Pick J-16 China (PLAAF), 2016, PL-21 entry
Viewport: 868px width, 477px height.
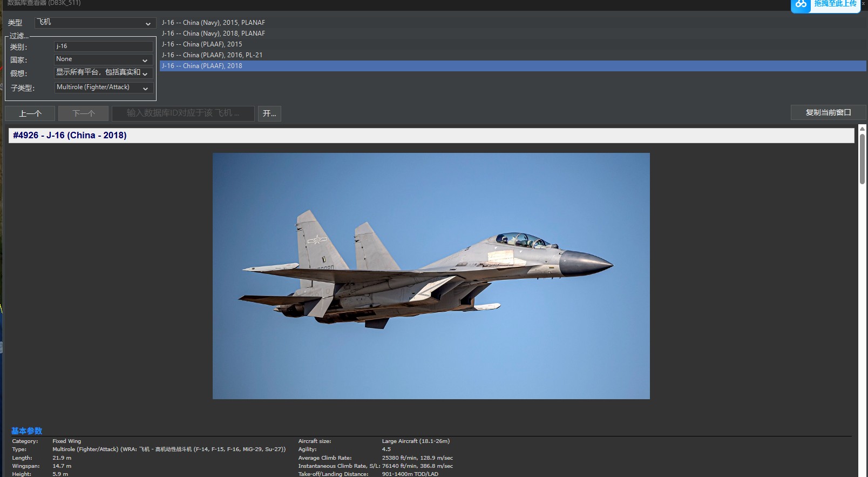(212, 55)
